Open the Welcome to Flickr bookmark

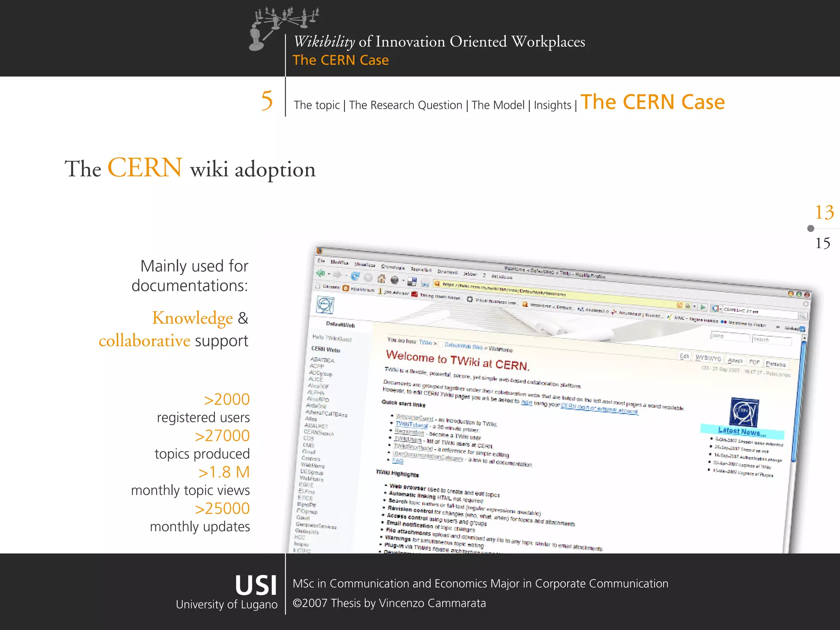tap(743, 323)
